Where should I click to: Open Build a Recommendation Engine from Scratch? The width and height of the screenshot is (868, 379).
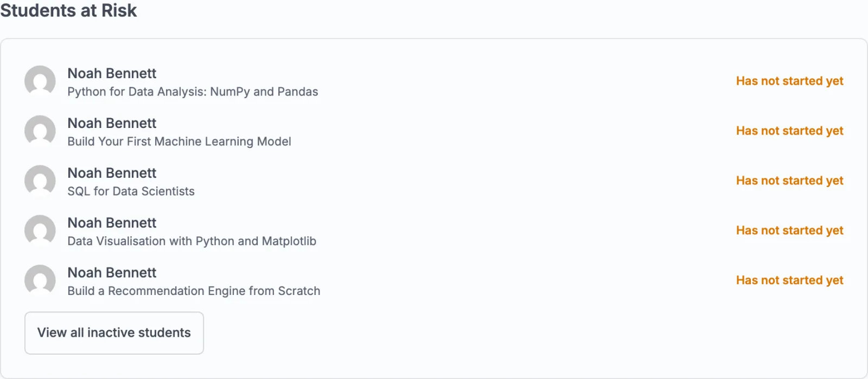tap(194, 291)
